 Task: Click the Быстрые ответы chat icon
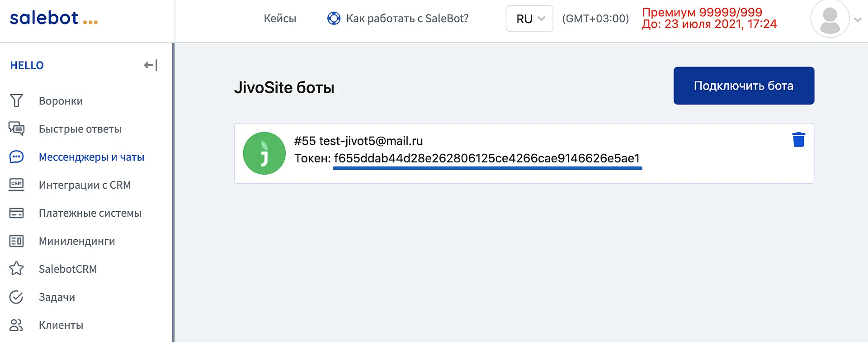pos(16,129)
